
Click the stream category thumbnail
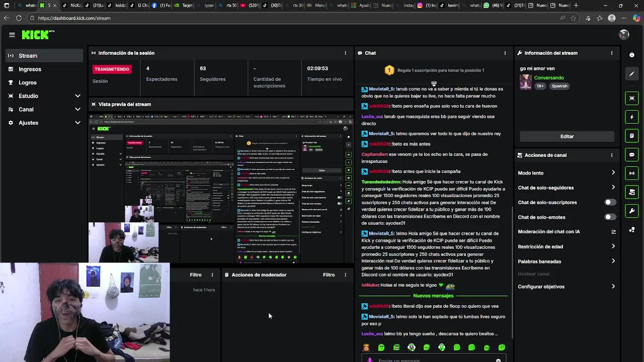[526, 82]
